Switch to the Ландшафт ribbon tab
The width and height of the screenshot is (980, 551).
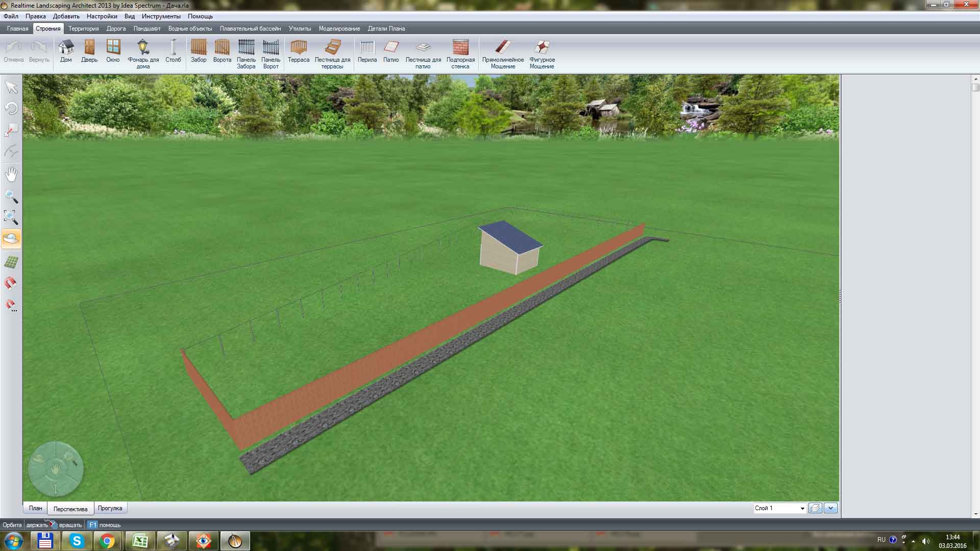pyautogui.click(x=147, y=29)
